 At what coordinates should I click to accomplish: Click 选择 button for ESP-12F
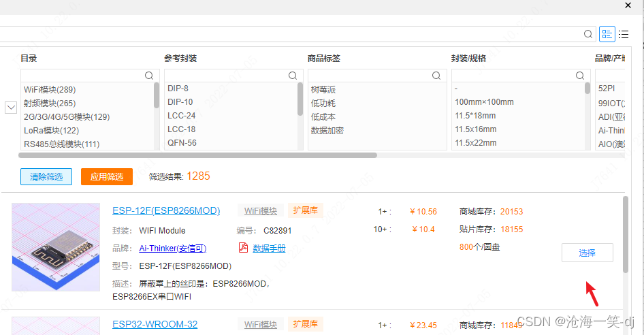tap(587, 253)
